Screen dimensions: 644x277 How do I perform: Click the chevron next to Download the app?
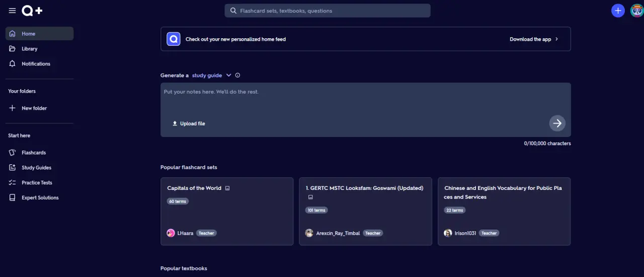point(556,39)
